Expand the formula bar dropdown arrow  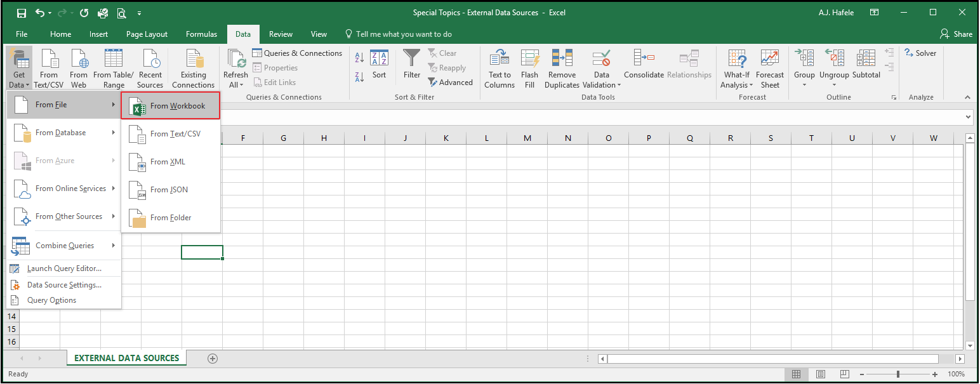[x=968, y=117]
